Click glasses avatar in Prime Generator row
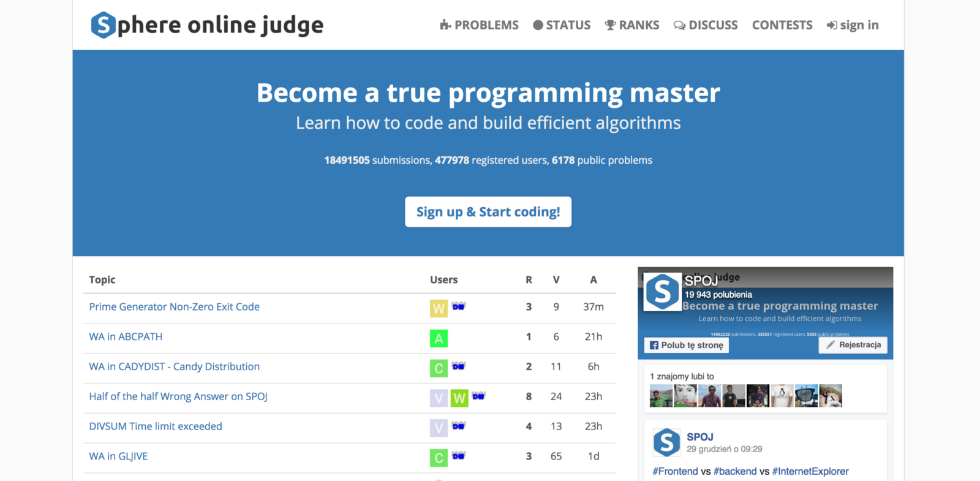 click(x=458, y=306)
